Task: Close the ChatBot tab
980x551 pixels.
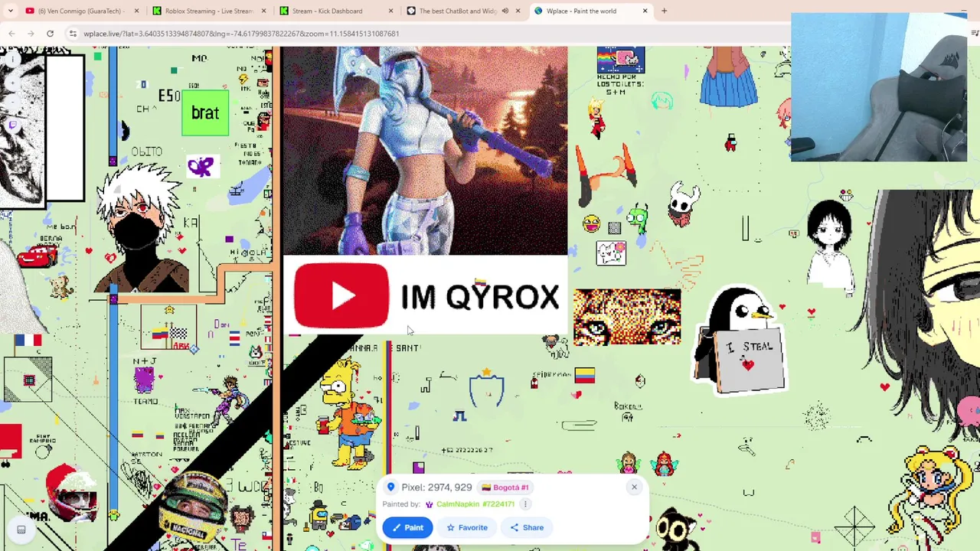Action: pos(518,11)
